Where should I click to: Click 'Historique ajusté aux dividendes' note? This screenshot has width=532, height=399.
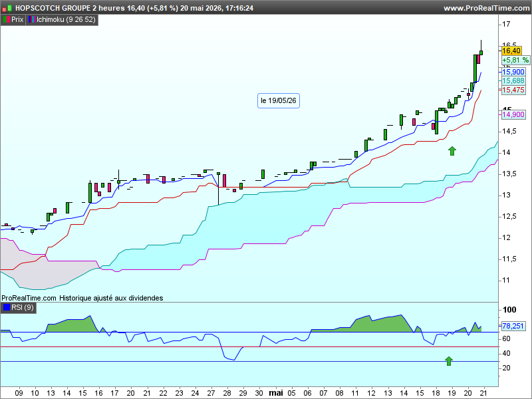111,298
